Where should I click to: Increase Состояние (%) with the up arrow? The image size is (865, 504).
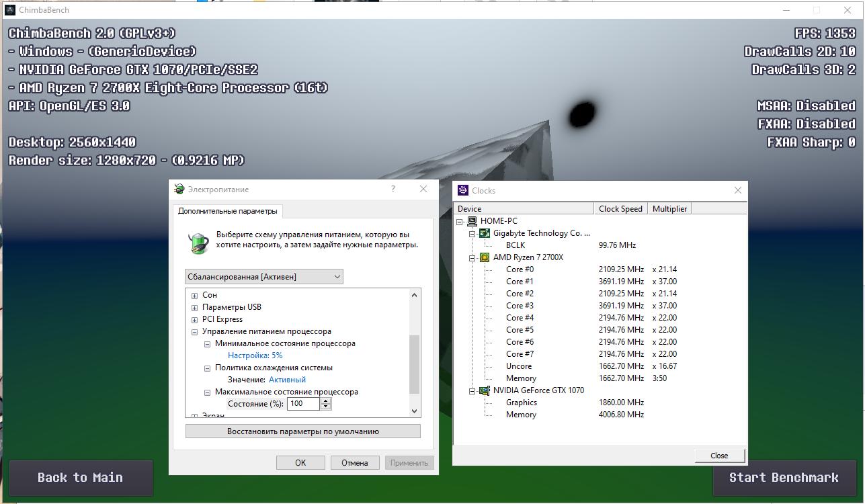click(x=326, y=401)
